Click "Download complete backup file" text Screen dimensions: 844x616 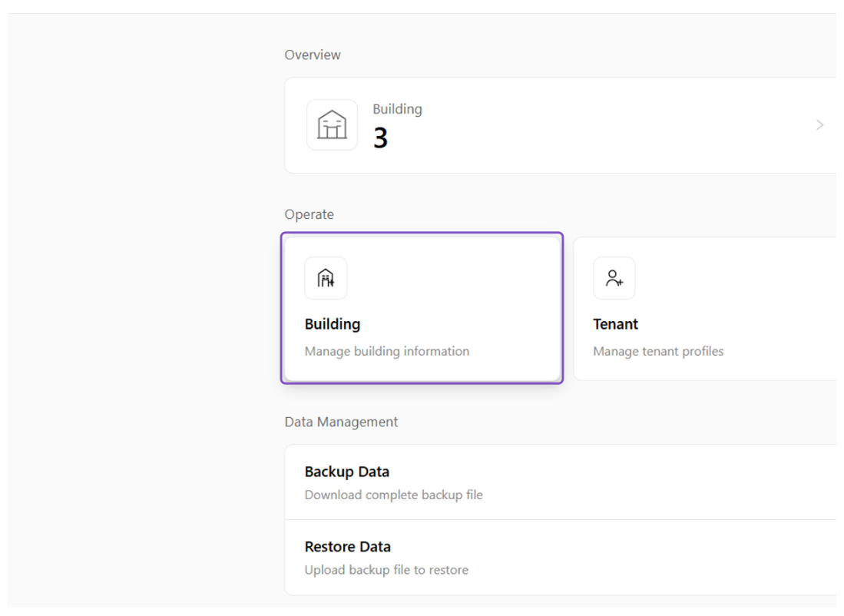coord(393,495)
